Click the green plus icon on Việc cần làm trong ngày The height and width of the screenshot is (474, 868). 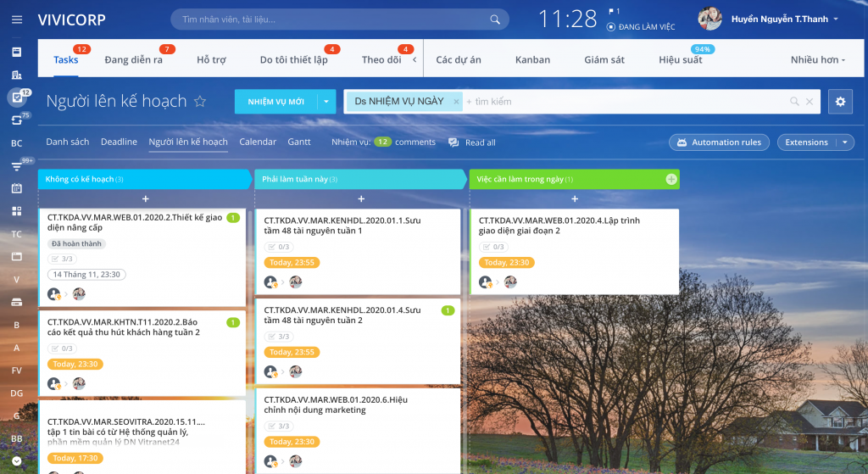pyautogui.click(x=671, y=179)
